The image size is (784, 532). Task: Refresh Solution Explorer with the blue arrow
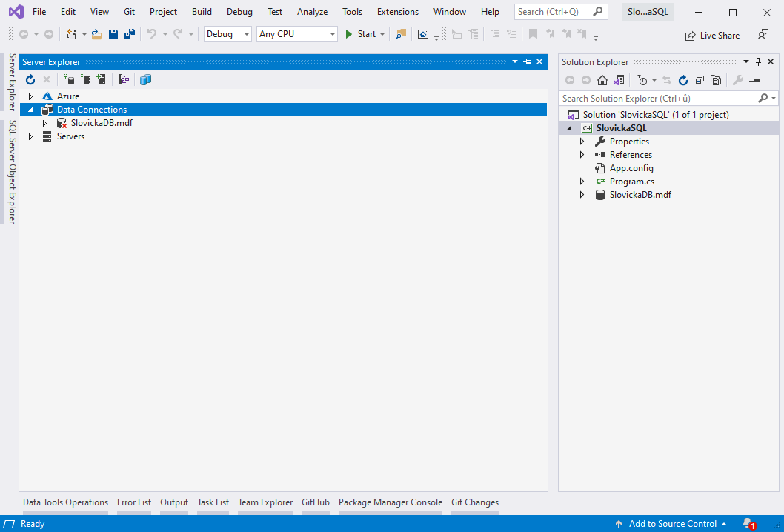pyautogui.click(x=683, y=80)
